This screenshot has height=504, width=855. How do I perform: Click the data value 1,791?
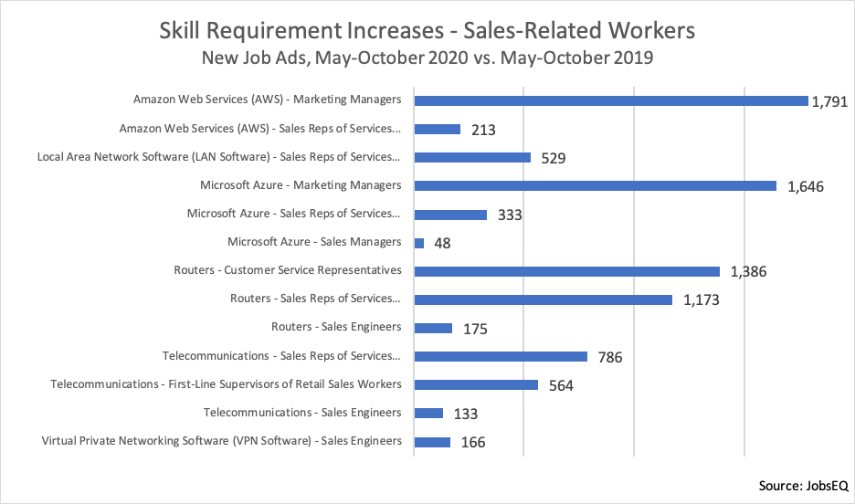(830, 102)
